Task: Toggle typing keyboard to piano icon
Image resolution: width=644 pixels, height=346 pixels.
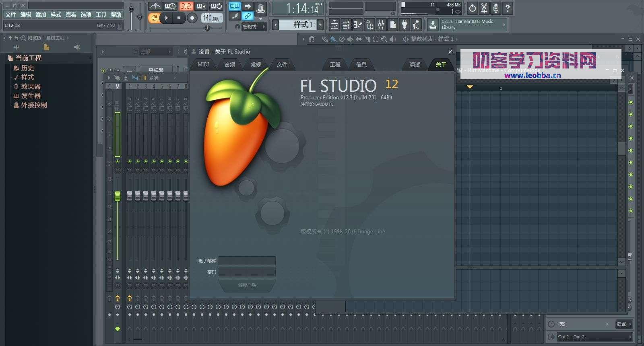Action: (235, 6)
